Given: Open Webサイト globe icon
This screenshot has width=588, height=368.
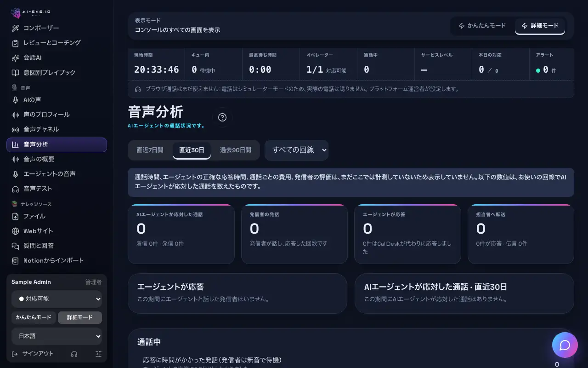Looking at the screenshot, I should (x=15, y=231).
